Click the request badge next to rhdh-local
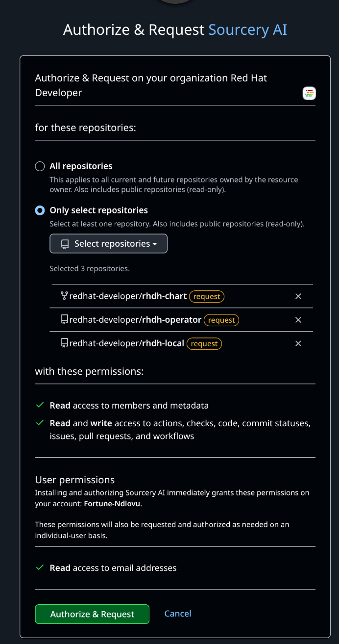This screenshot has width=339, height=644. pos(204,343)
